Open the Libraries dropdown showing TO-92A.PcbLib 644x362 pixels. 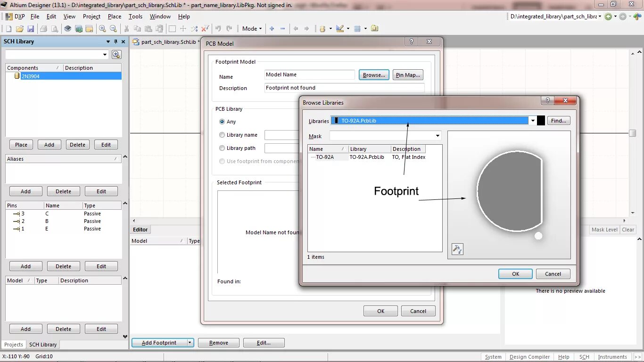pos(533,121)
